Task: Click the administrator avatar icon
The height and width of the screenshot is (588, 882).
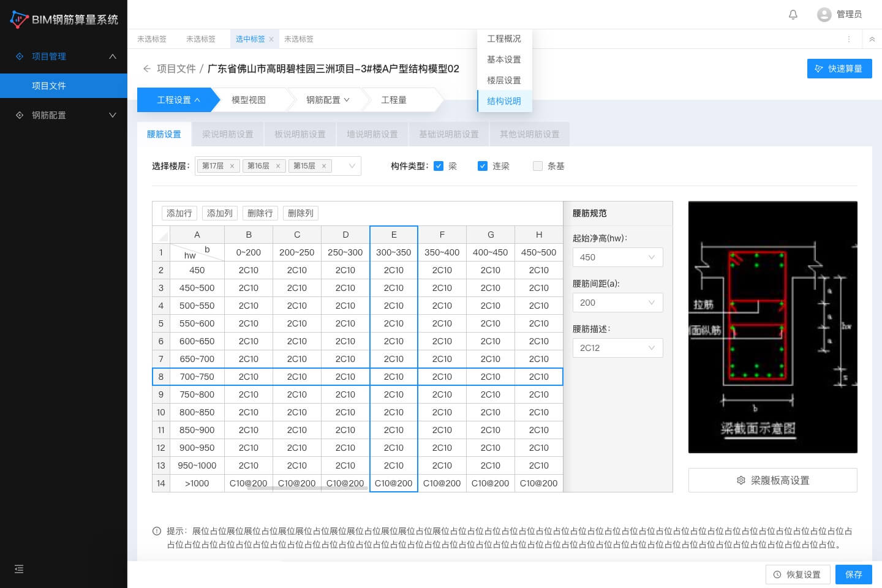Action: [x=824, y=15]
